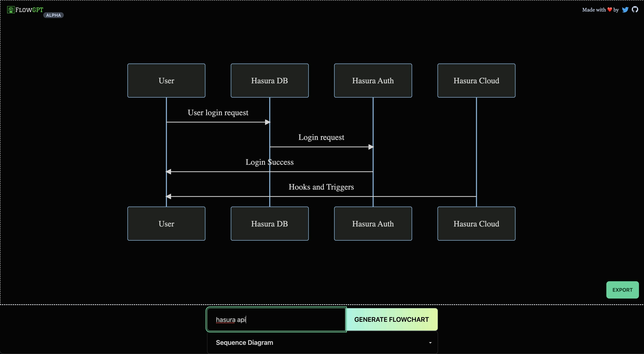The height and width of the screenshot is (354, 644).
Task: Select the top Hasura Auth participant box
Action: (x=373, y=80)
